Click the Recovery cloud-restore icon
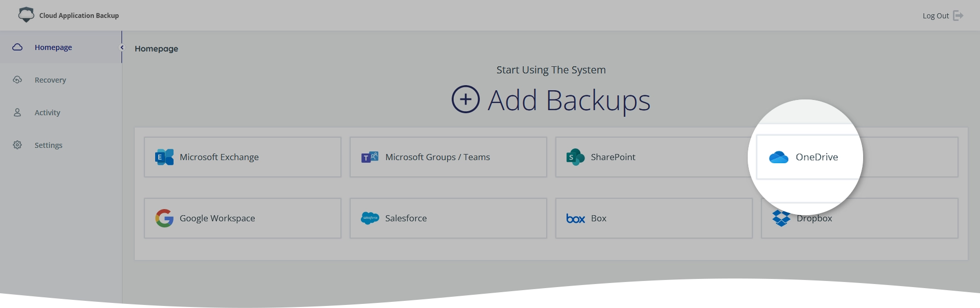 click(x=17, y=80)
